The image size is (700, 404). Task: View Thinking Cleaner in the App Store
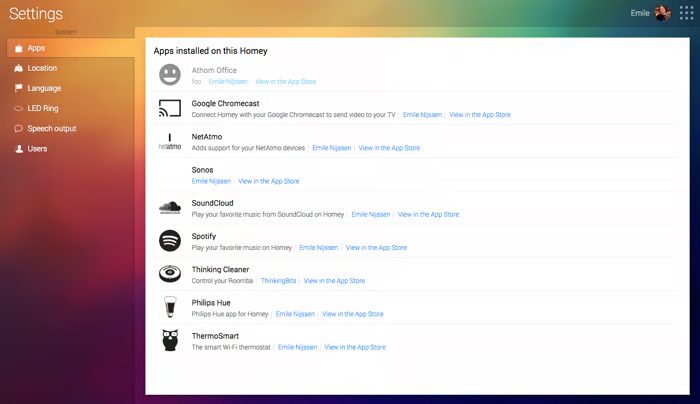coord(334,281)
